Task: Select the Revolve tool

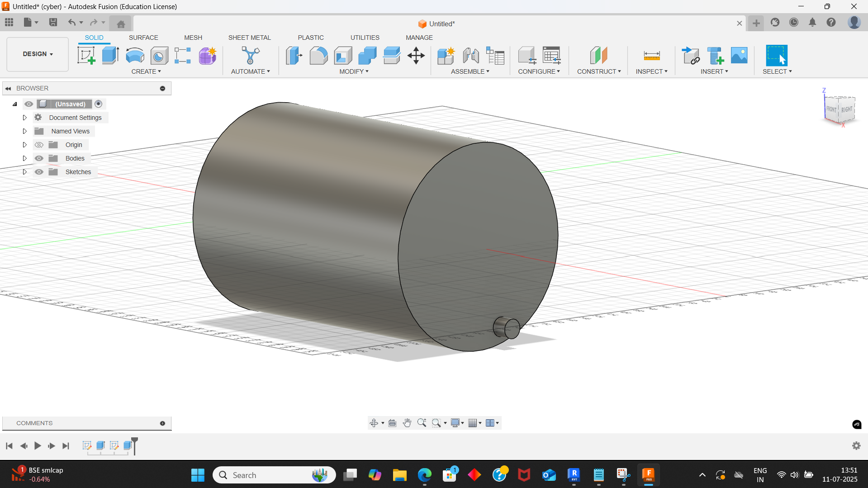Action: click(135, 56)
